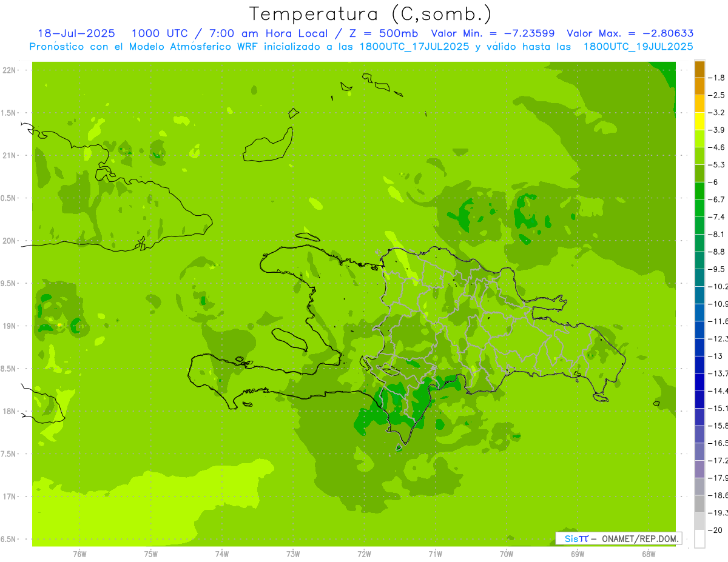Click the '69W' longitude label

pyautogui.click(x=578, y=554)
